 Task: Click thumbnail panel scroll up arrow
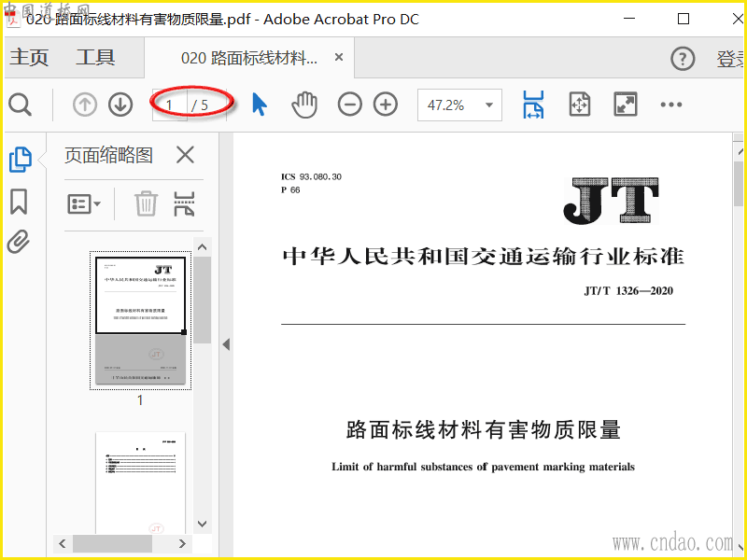tap(202, 247)
